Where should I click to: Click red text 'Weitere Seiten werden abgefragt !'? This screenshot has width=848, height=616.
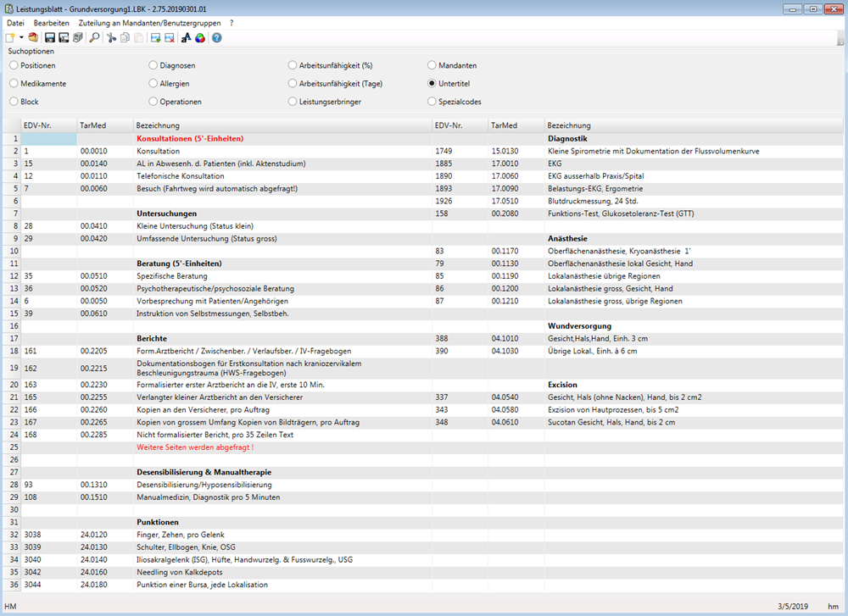pos(195,447)
